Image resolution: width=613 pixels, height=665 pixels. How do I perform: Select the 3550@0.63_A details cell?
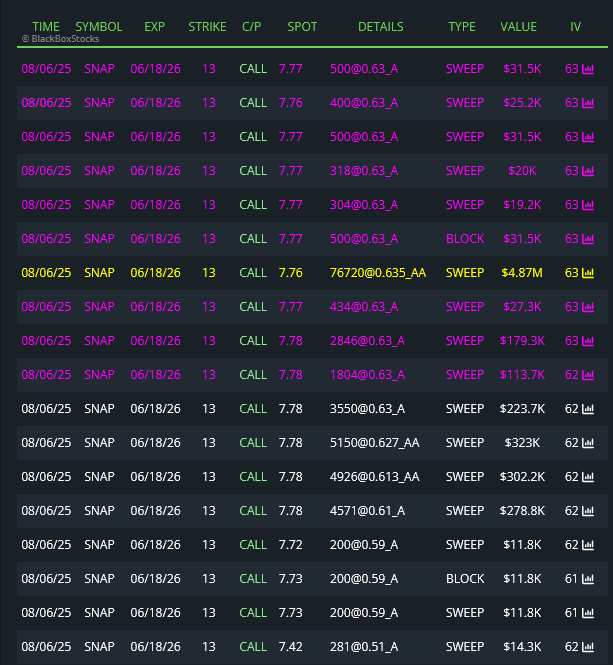click(x=367, y=409)
